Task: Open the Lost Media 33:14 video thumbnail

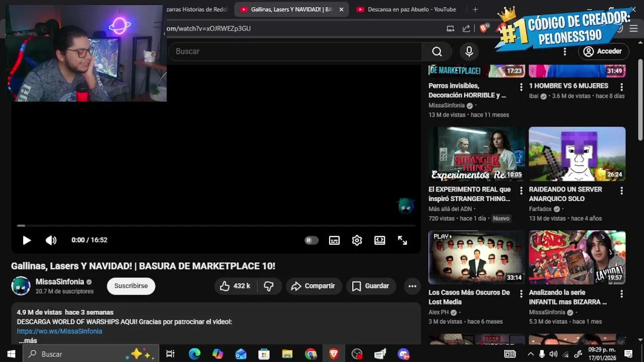Action: click(x=476, y=257)
